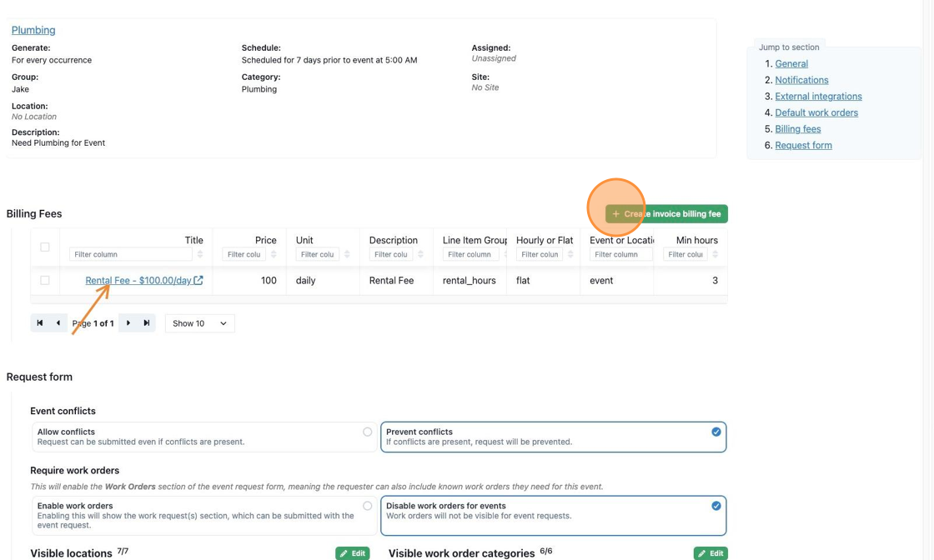Go to last page of billing fees
This screenshot has height=560, width=934.
click(147, 323)
